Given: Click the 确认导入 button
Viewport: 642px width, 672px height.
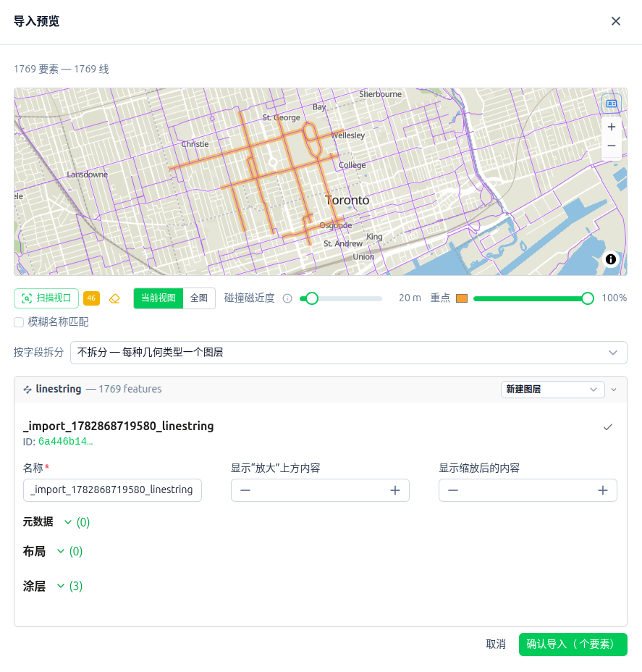Looking at the screenshot, I should 573,644.
